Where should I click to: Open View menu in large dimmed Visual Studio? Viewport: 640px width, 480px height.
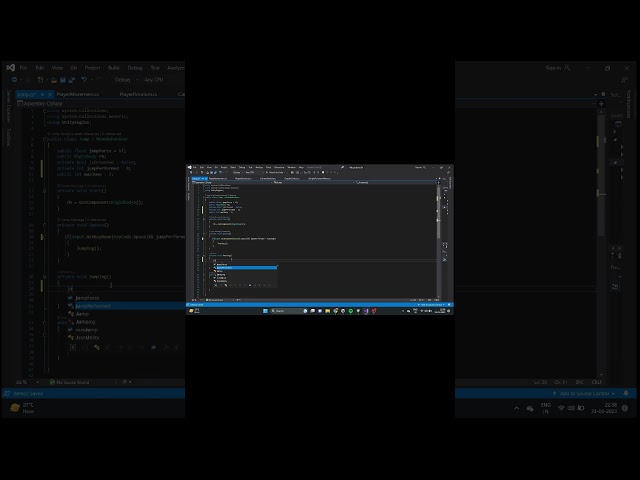click(x=57, y=68)
